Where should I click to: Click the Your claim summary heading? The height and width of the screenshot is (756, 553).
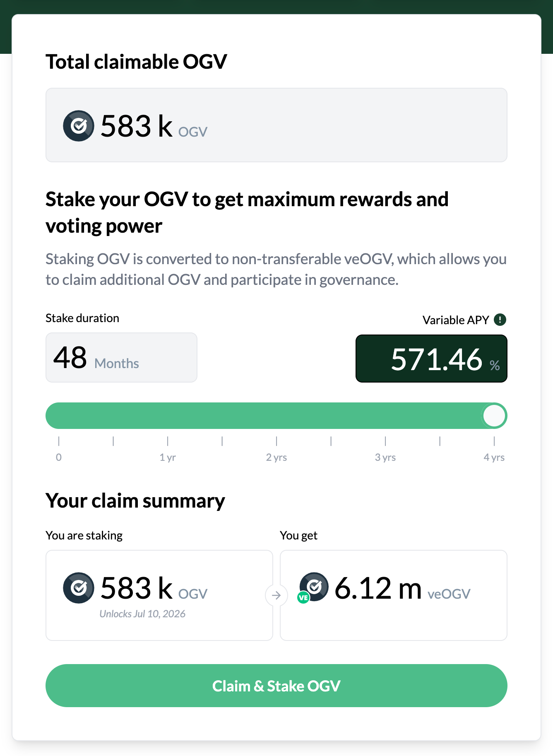point(135,501)
